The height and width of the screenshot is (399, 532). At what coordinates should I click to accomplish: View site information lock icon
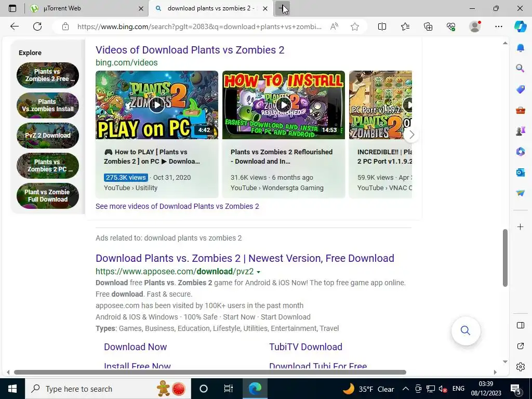click(x=65, y=26)
